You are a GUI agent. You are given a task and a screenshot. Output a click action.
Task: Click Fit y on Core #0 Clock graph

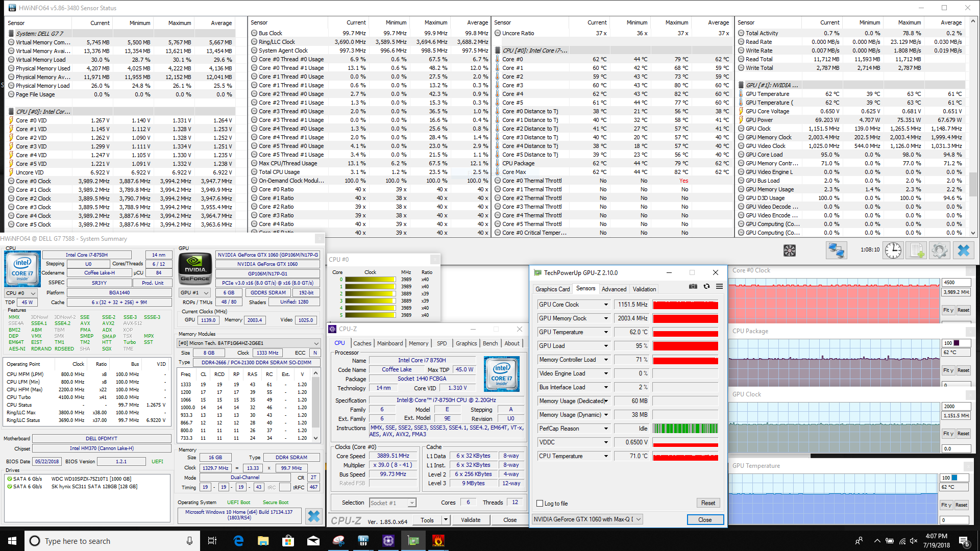tap(948, 310)
